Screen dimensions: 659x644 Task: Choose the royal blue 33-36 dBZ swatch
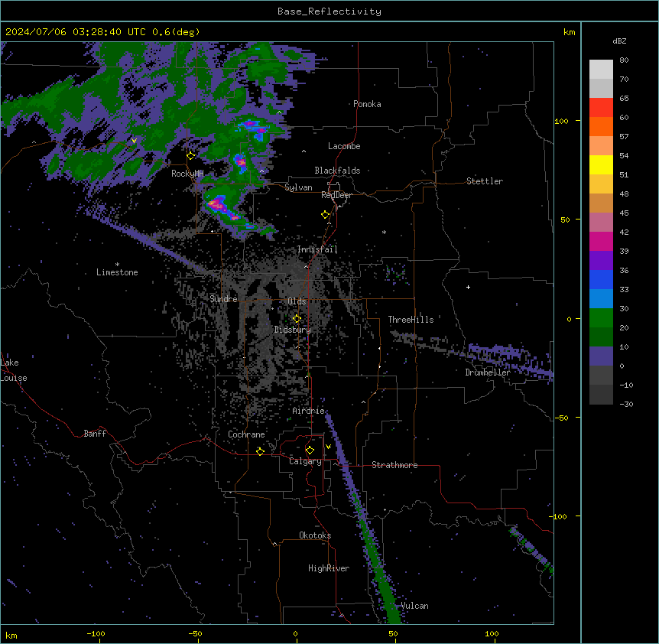(x=601, y=279)
